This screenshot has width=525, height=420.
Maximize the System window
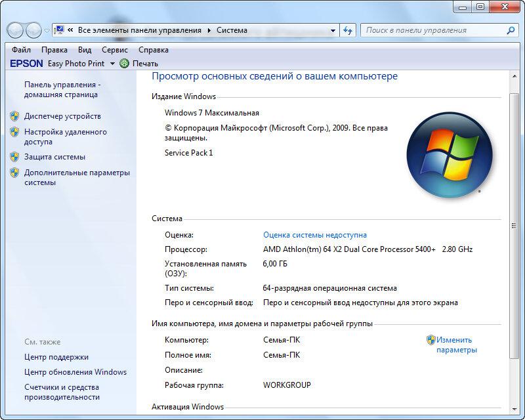[480, 7]
